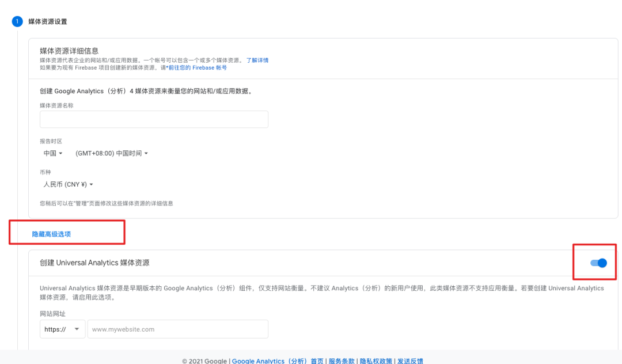Open the (GMT+08:00) 中国时间 time selector
This screenshot has width=622, height=364.
(112, 153)
